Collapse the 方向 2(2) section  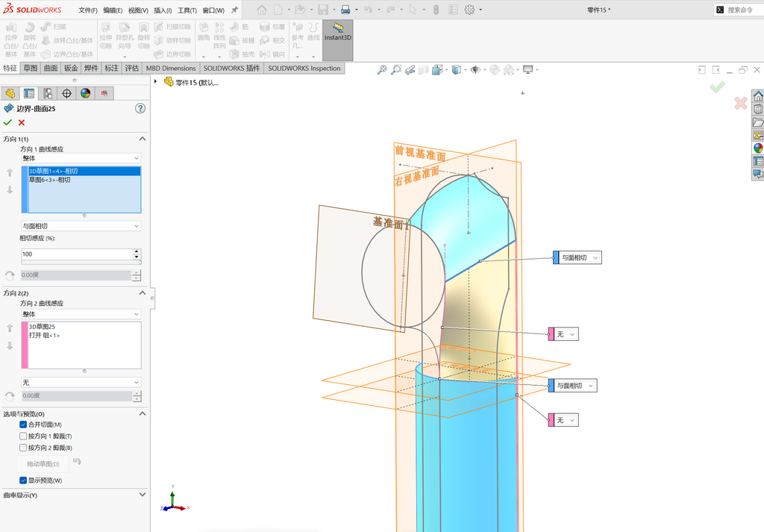tap(143, 292)
